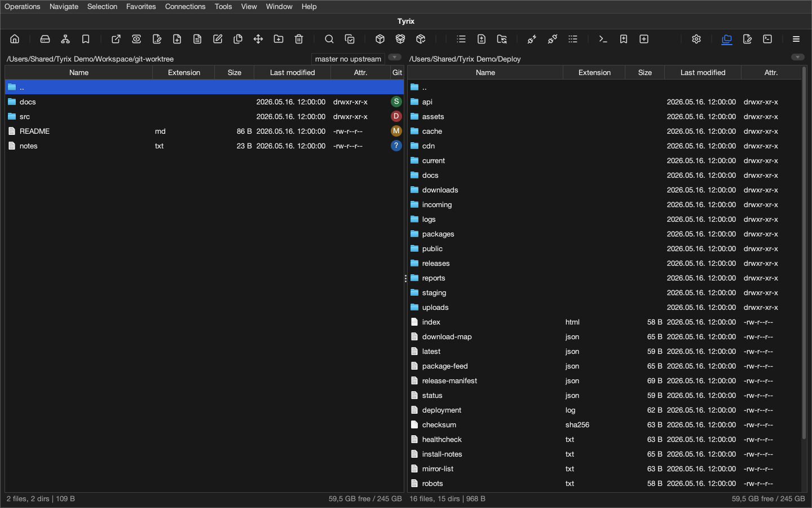
Task: Click the bulleted list view icon
Action: tap(461, 39)
